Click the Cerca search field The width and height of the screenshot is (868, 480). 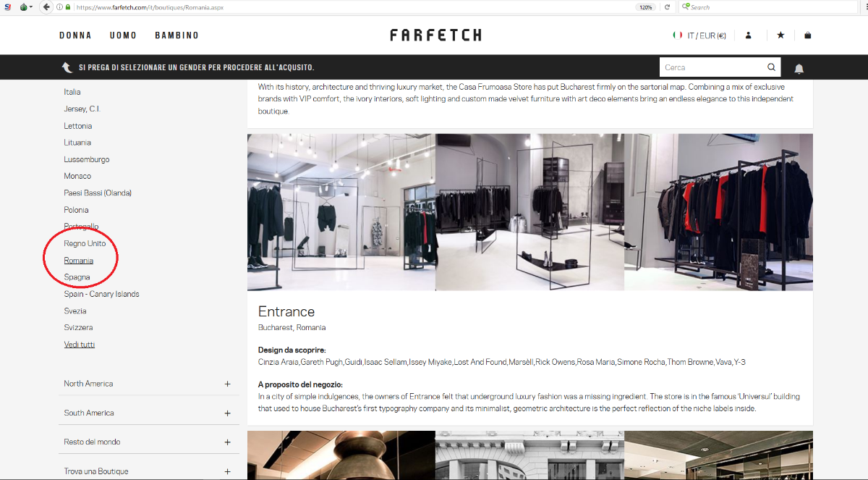pyautogui.click(x=713, y=67)
